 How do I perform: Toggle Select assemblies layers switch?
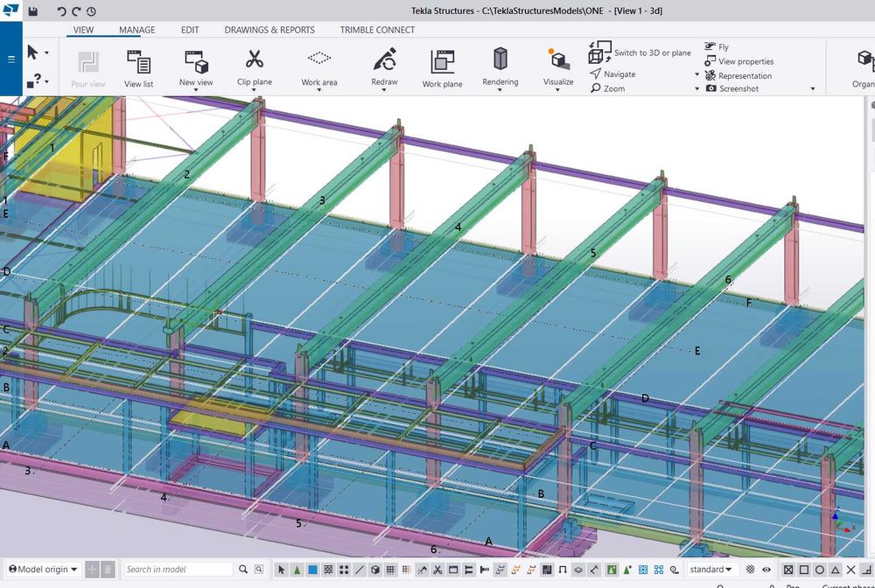(577, 570)
